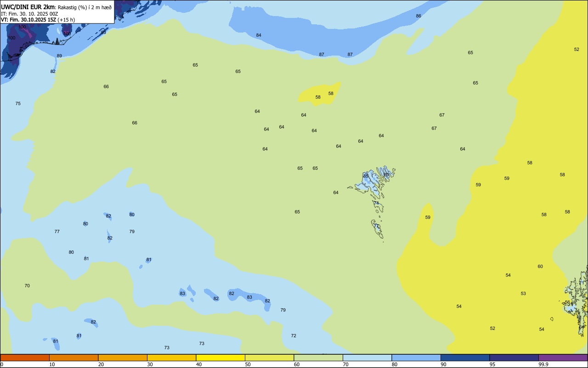
Task: Click the 'VT: Fim. 30.10.2025 15Z' line
Action: (x=28, y=20)
